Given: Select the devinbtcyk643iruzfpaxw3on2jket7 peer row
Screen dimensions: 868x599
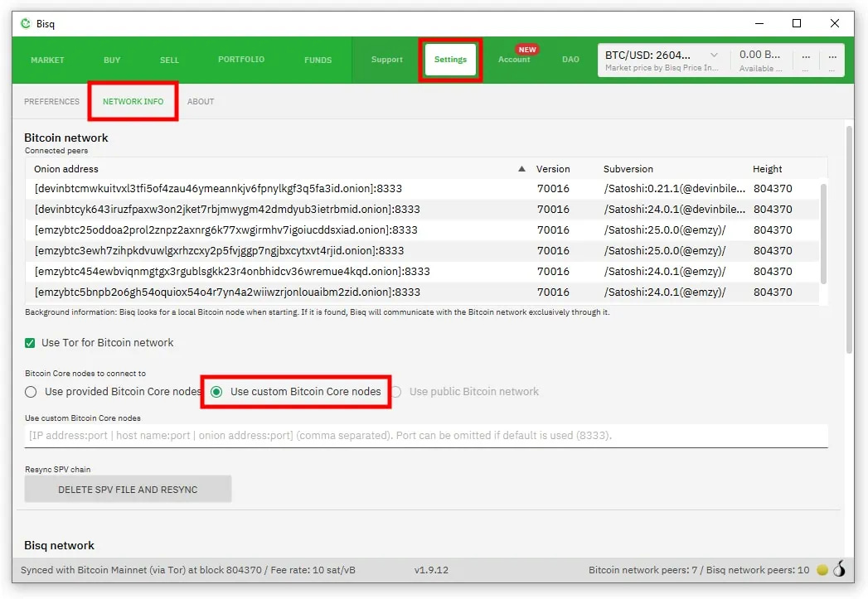Looking at the screenshot, I should [422, 209].
